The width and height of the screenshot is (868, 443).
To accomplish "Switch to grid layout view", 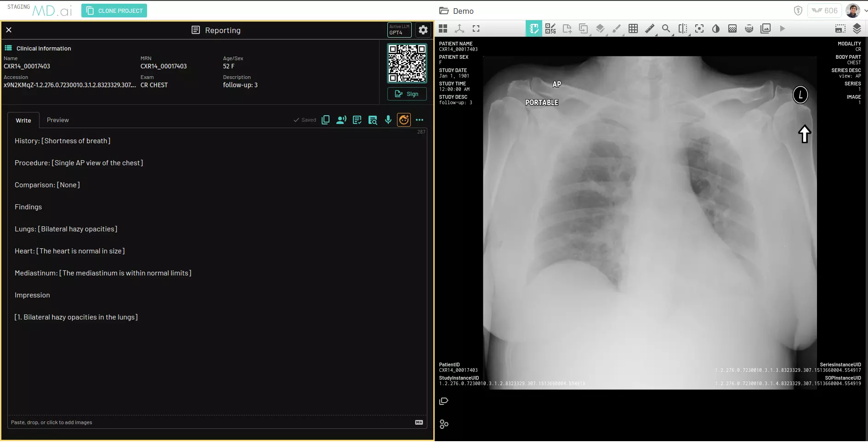I will (443, 28).
